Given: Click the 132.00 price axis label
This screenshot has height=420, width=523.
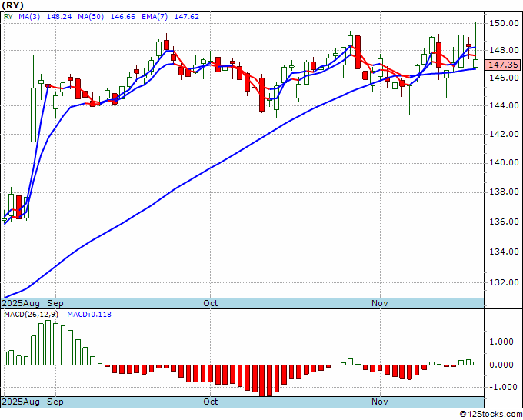Looking at the screenshot, I should [x=504, y=282].
